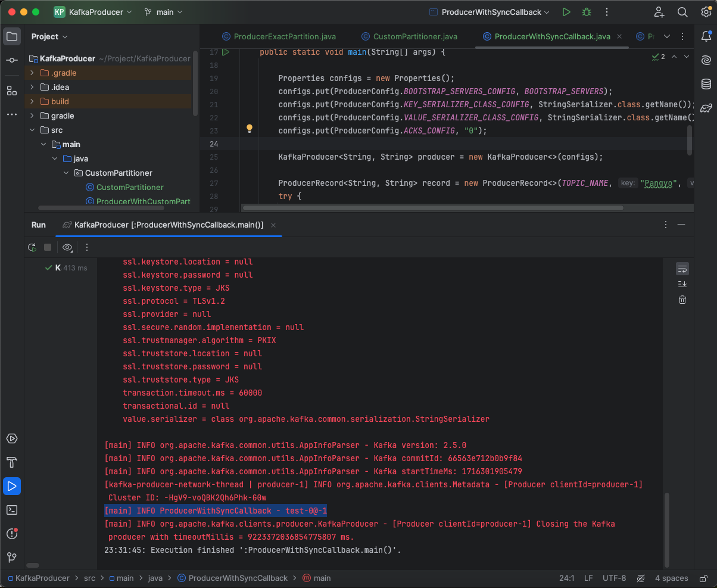717x588 pixels.
Task: Expand the .gradle folder
Action: (x=32, y=73)
